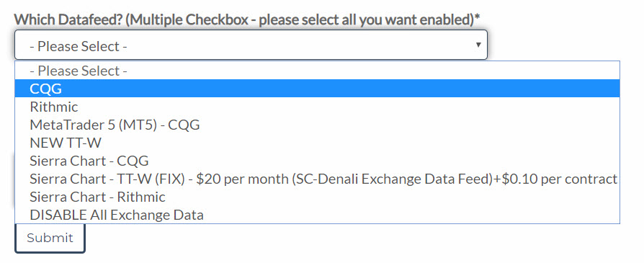Choose DISABLE All Exchange Data
The image size is (644, 263).
pos(317,215)
